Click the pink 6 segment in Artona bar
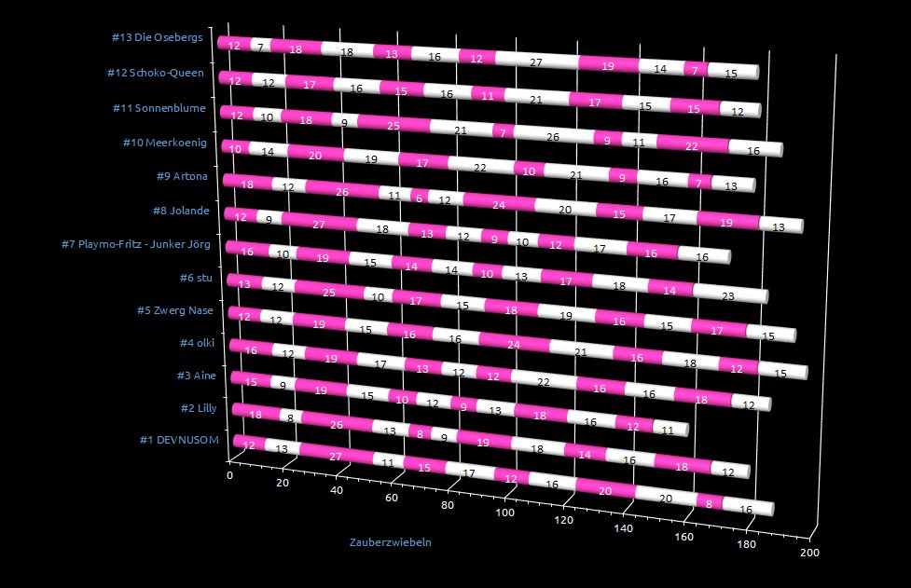911x588 pixels. (x=419, y=198)
